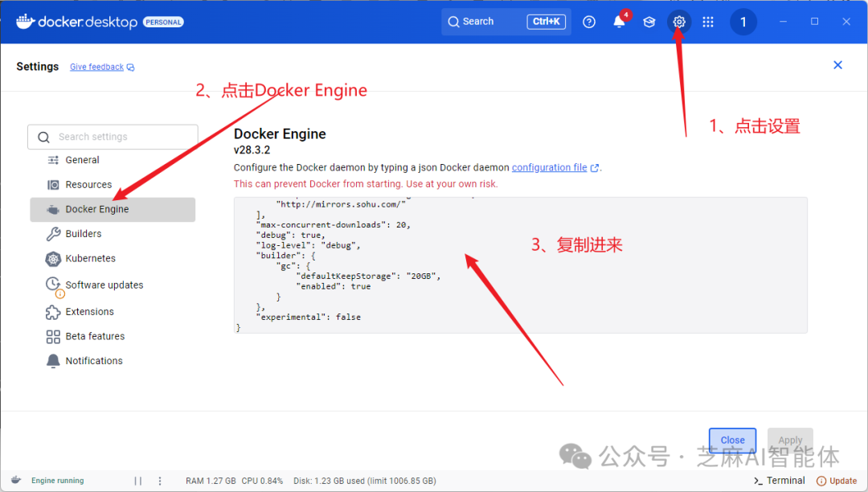Click the "log-level": "debug" line
The image size is (868, 492).
coord(309,245)
